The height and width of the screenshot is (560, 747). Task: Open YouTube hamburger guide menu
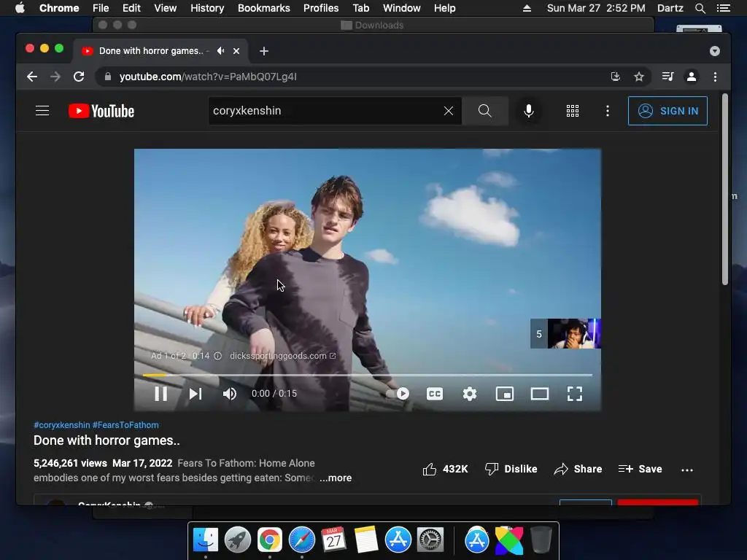(42, 111)
